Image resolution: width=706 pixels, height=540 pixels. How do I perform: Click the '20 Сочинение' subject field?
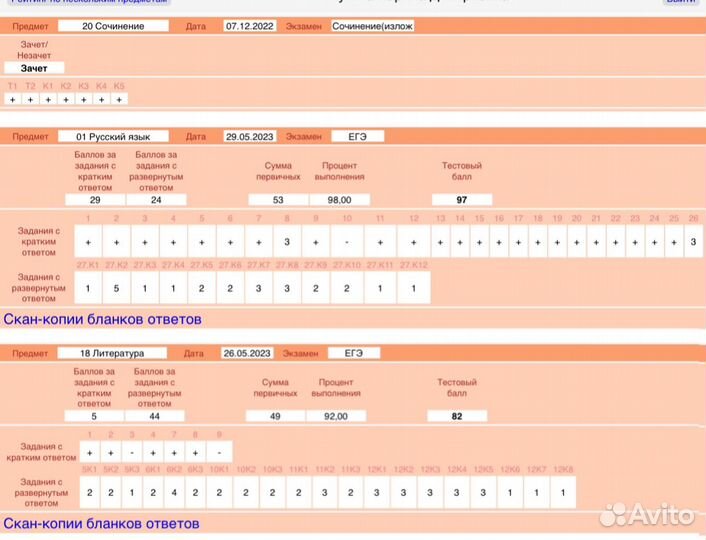coord(112,26)
